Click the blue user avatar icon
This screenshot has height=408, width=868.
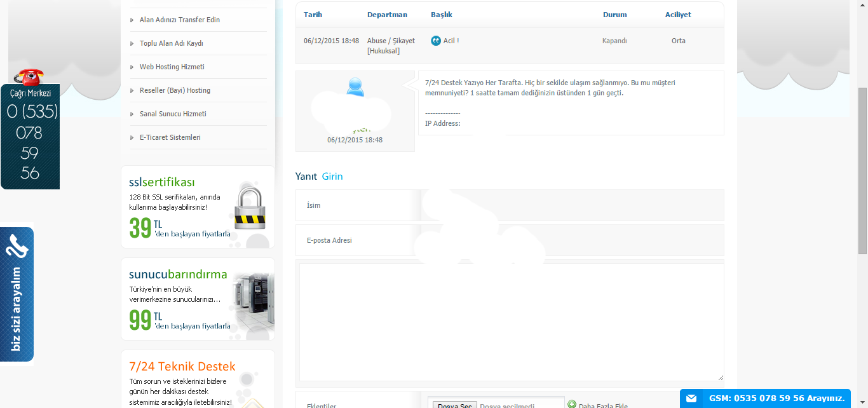pos(355,87)
